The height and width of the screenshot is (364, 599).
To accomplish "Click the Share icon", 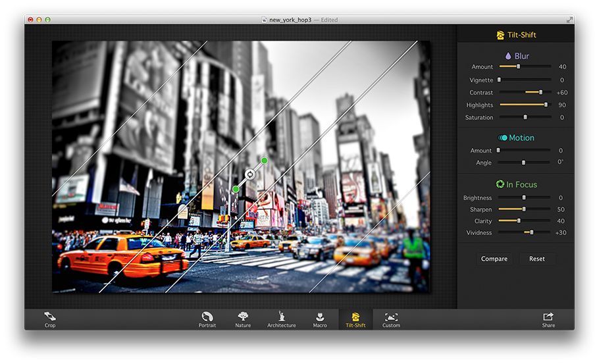I will [548, 317].
